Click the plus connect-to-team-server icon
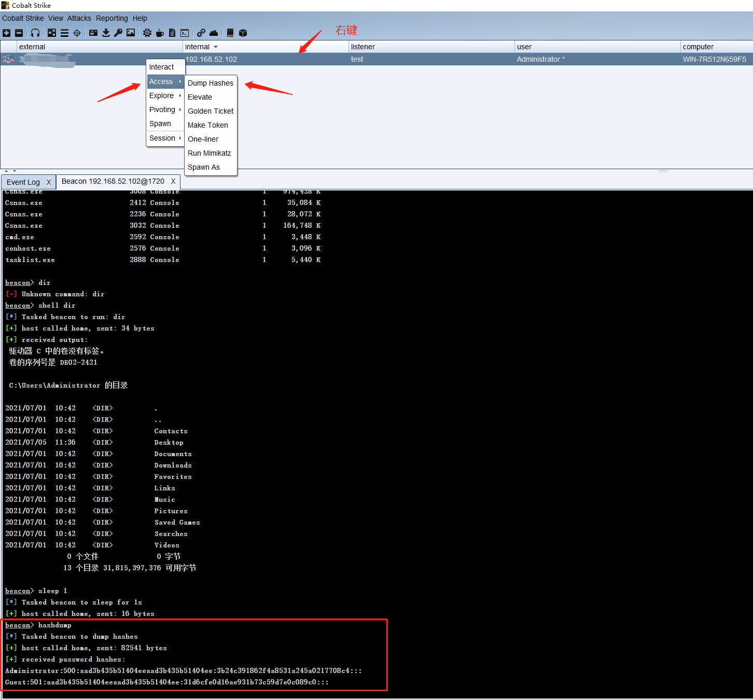Viewport: 753px width, 700px height. point(6,33)
